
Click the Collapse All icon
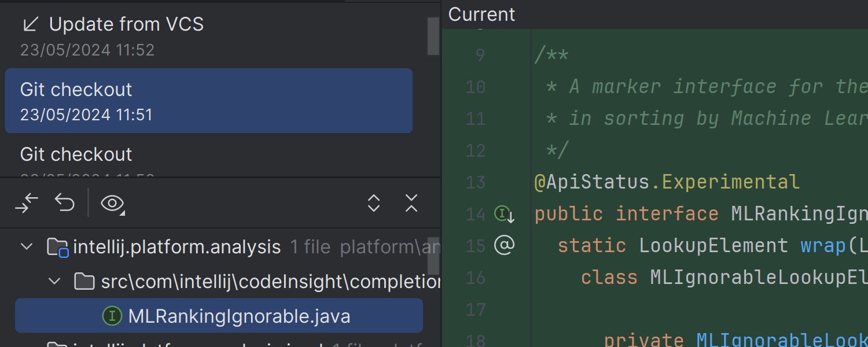411,203
